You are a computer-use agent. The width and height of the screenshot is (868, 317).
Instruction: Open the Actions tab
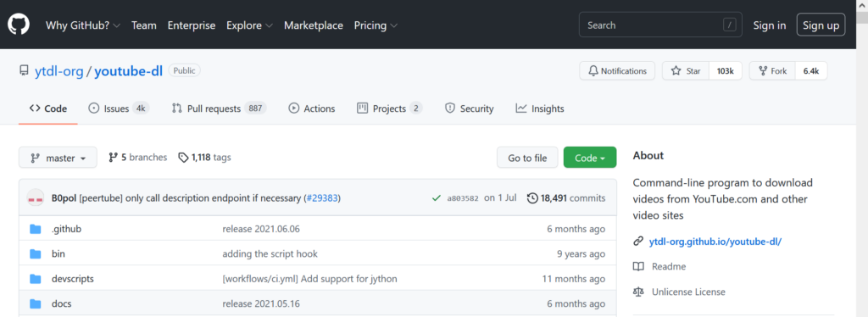tap(312, 108)
